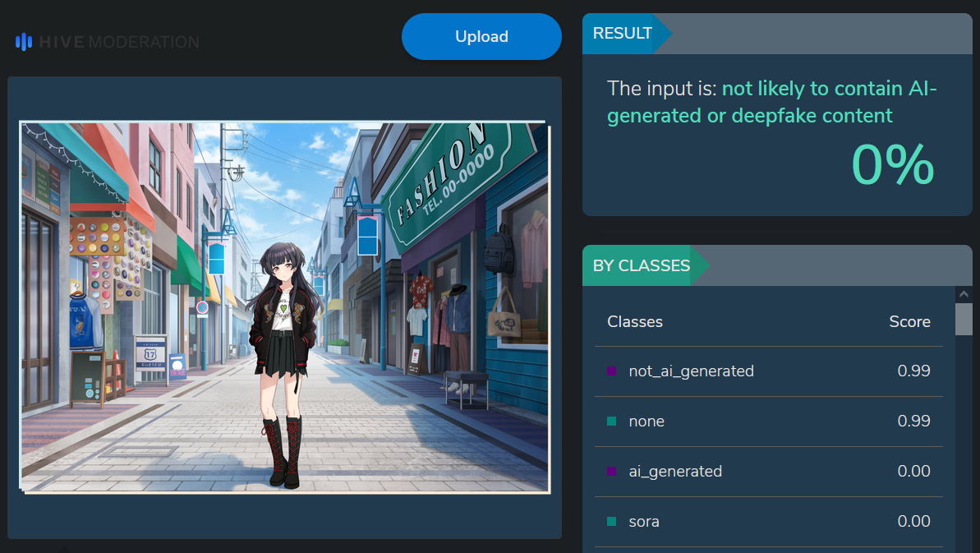The image size is (980, 553).
Task: Select the none class row
Action: point(769,422)
